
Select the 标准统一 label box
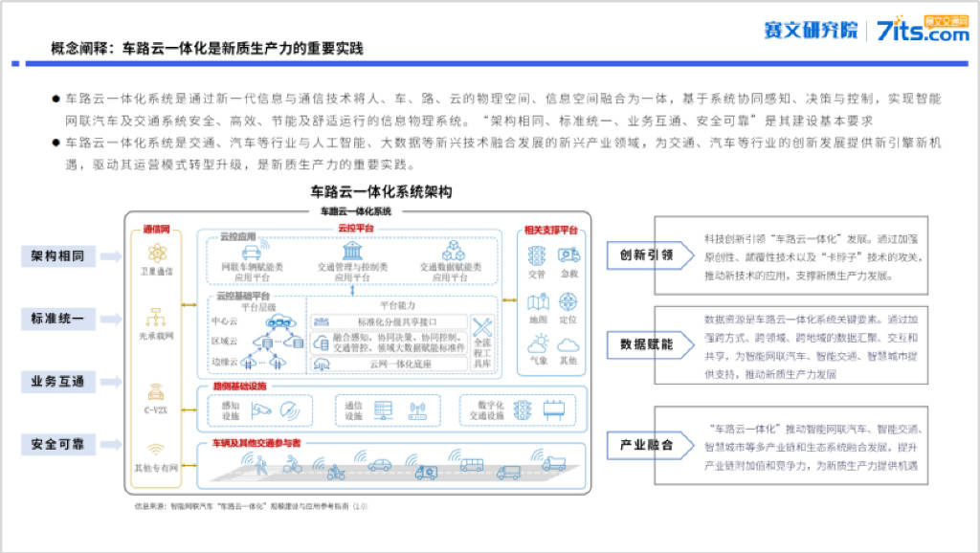click(58, 319)
